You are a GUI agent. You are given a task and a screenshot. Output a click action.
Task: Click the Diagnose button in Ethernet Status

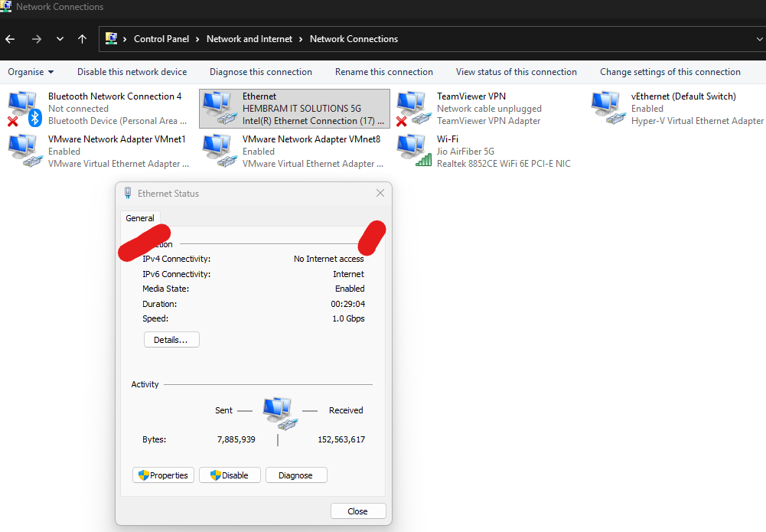tap(296, 475)
